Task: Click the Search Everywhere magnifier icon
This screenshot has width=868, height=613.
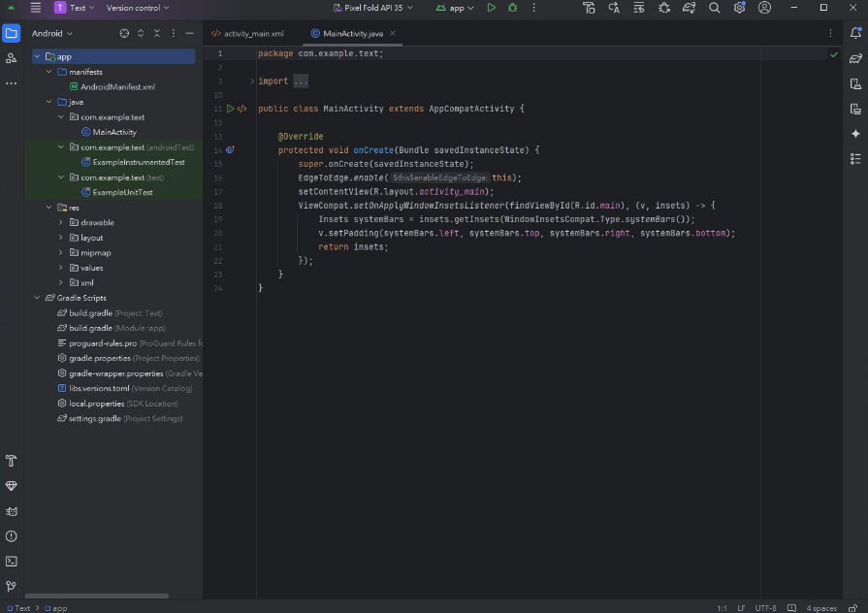Action: tap(715, 8)
